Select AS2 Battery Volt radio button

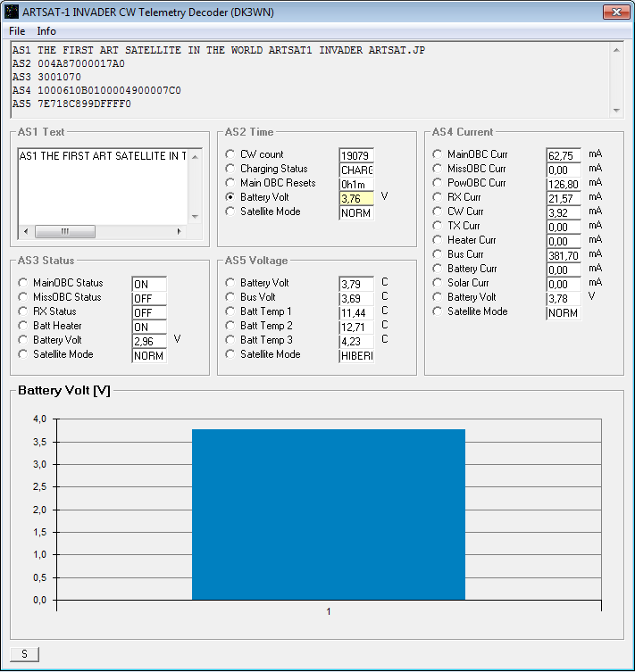click(230, 197)
